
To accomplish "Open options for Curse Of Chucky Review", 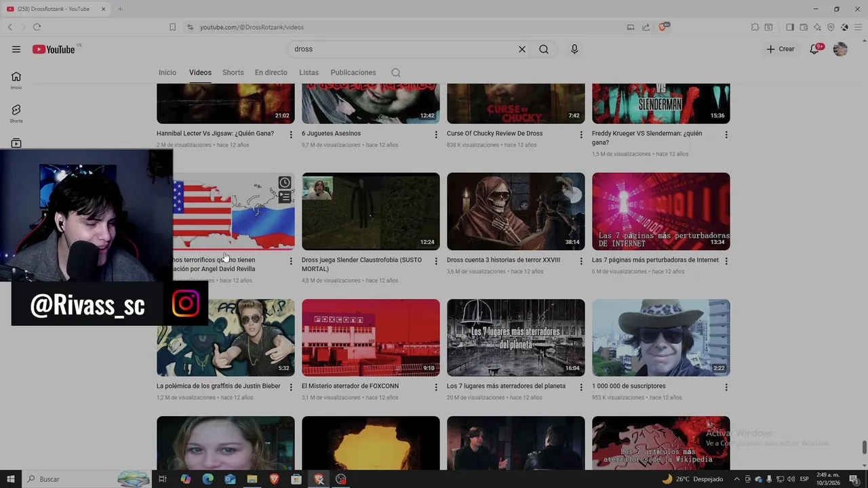I will tap(581, 135).
